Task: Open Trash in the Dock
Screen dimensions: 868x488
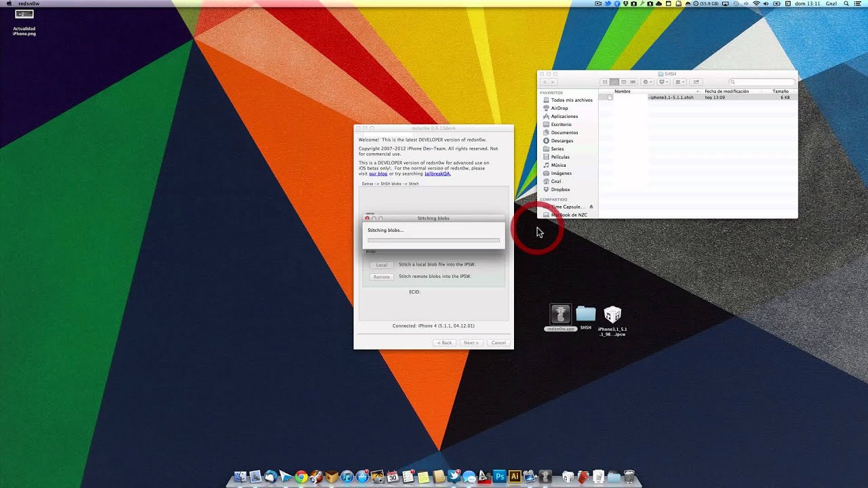Action: click(x=629, y=476)
